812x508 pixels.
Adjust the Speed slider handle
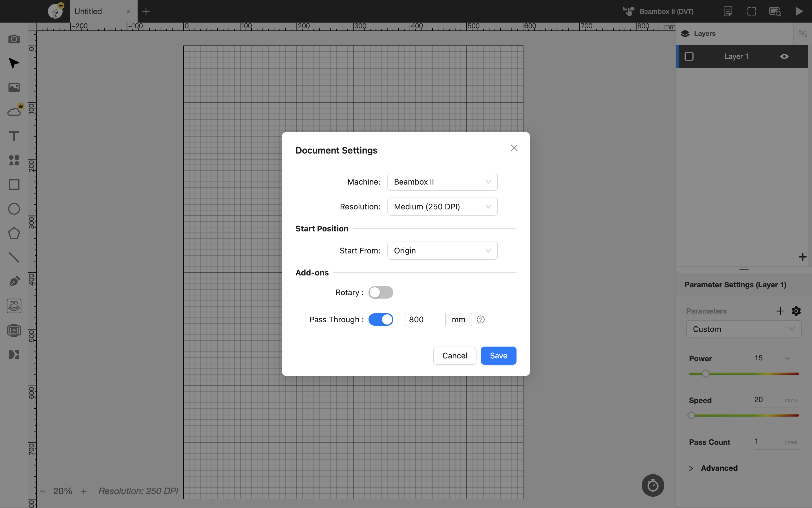coord(691,415)
